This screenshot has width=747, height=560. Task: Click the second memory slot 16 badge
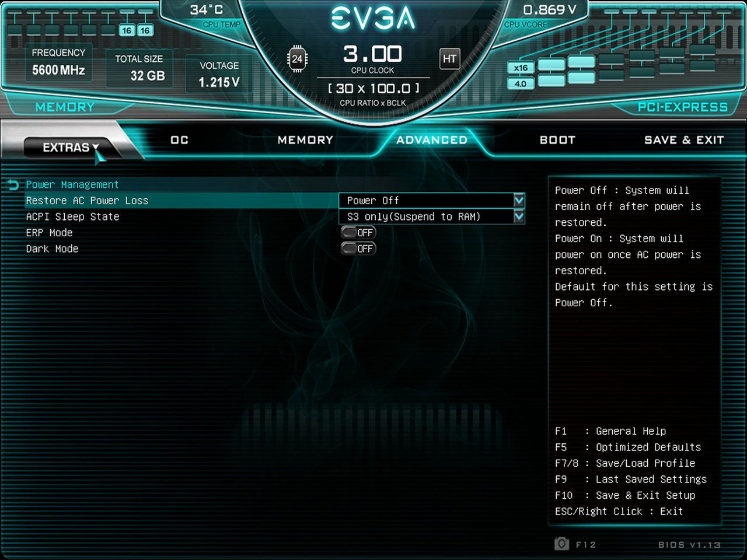[145, 30]
